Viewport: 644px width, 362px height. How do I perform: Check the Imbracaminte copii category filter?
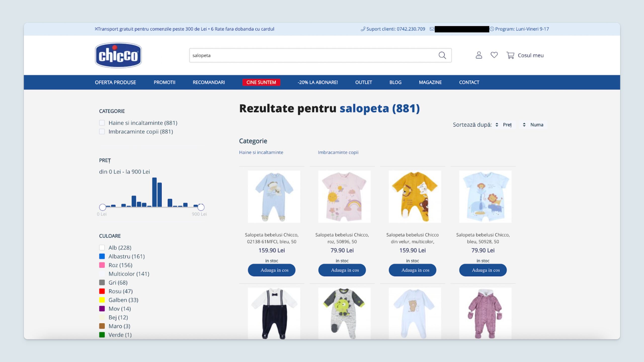click(102, 132)
